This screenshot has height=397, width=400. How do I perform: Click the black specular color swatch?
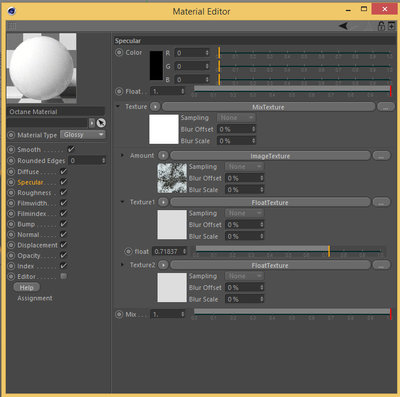point(156,65)
